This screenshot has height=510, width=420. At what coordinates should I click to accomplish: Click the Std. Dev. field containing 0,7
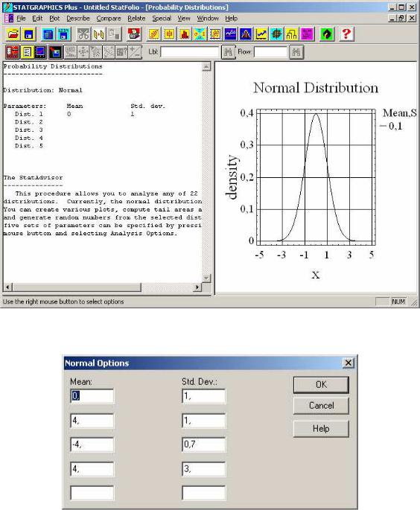pyautogui.click(x=203, y=444)
